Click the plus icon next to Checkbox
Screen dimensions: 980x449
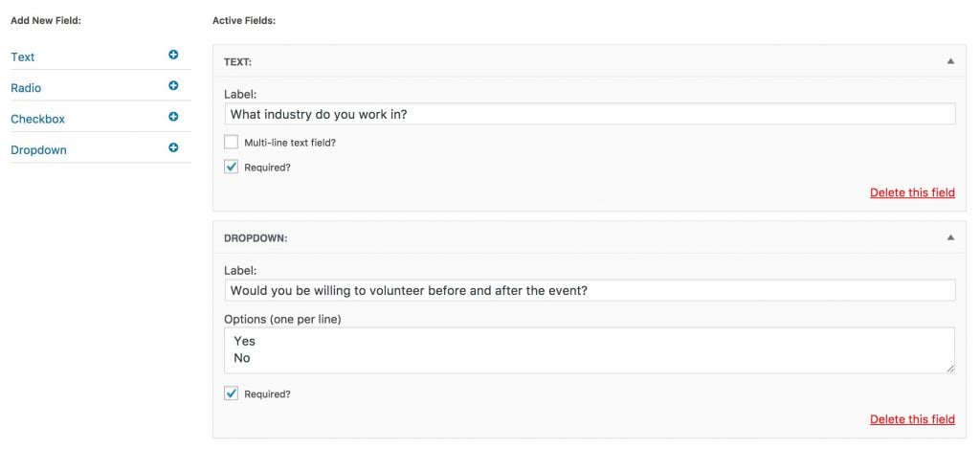(x=173, y=116)
